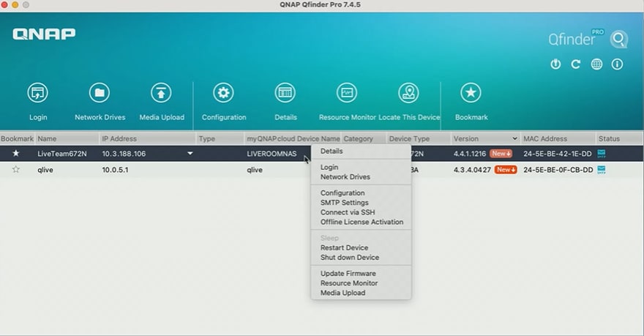Click the Qfinder search magnifier icon

click(618, 40)
